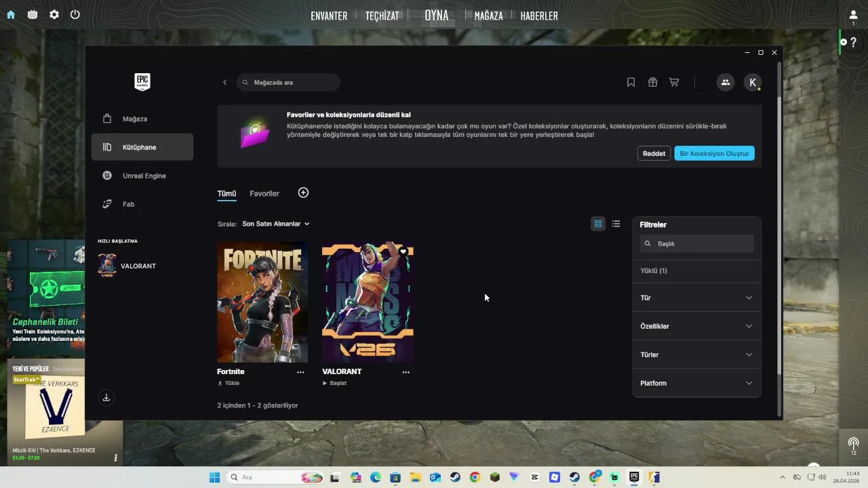The width and height of the screenshot is (868, 488).
Task: Open the game friends icon top right
Action: coord(853,15)
